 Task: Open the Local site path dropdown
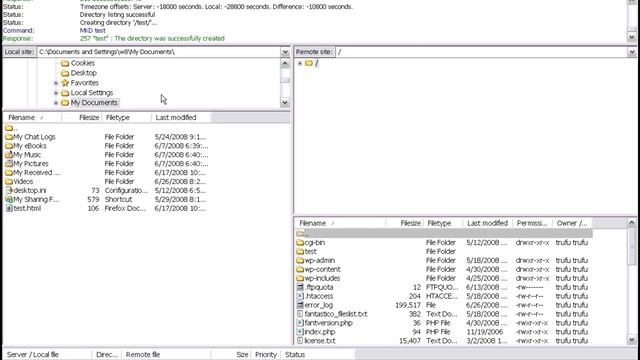pyautogui.click(x=285, y=52)
